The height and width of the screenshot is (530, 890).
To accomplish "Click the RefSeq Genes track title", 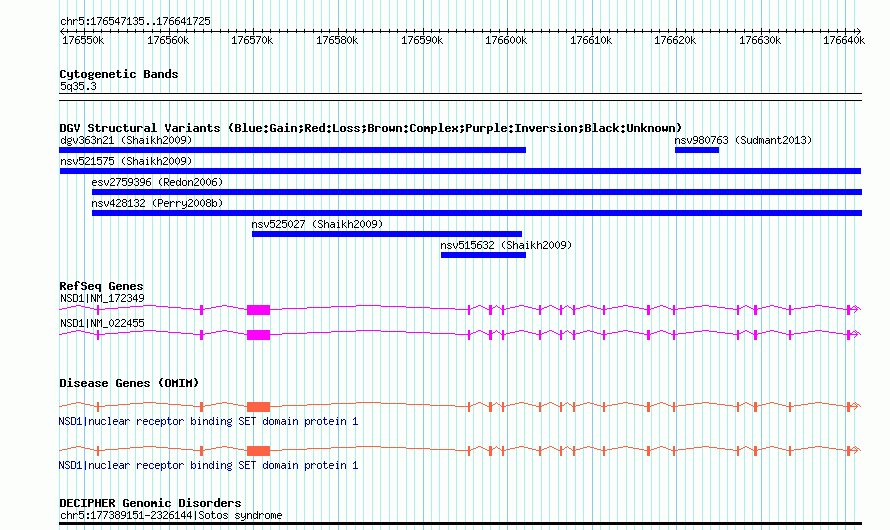I will pyautogui.click(x=101, y=286).
